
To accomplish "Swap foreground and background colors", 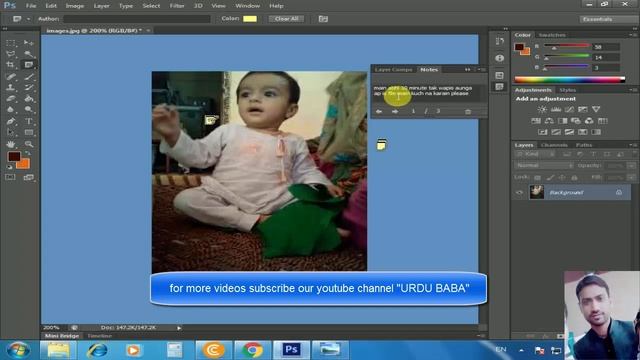I will coord(28,153).
